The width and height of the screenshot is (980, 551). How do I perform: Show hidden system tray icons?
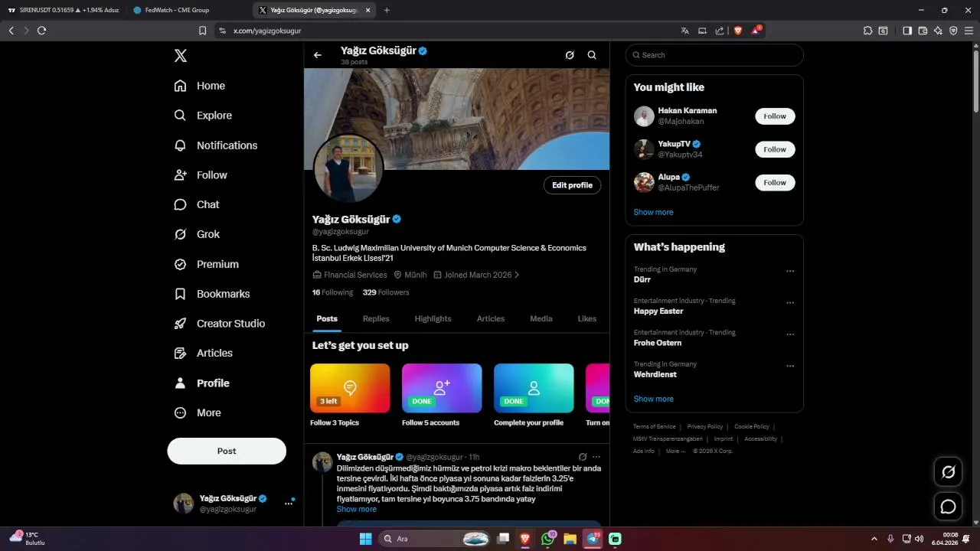coord(874,539)
